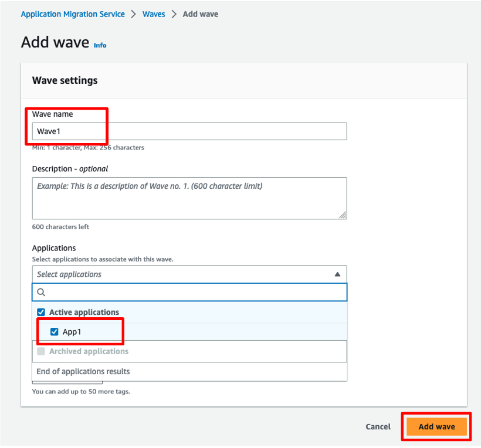
Task: Collapse the Select applications dropdown
Action: pos(189,274)
